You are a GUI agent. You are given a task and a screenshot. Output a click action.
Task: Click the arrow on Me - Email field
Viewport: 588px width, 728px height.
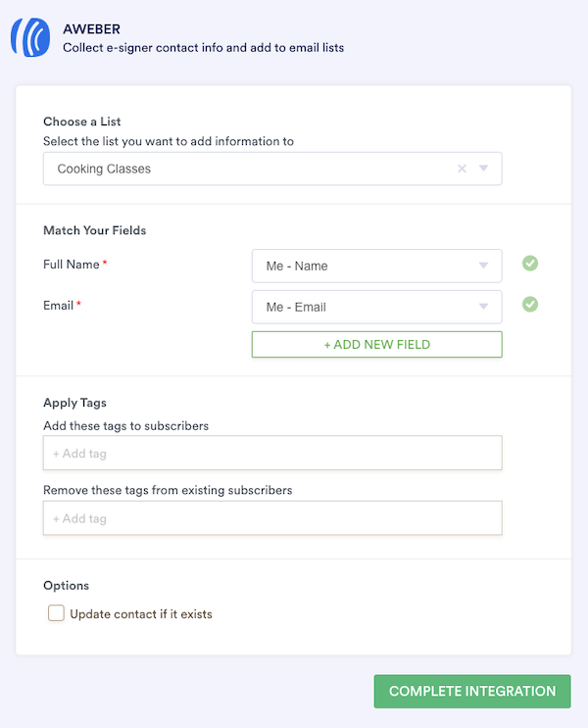tap(483, 307)
